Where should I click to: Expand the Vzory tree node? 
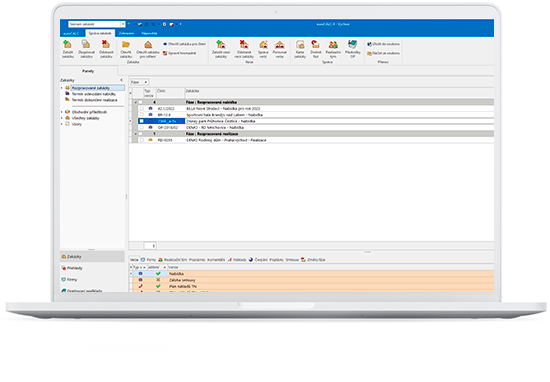(62, 124)
